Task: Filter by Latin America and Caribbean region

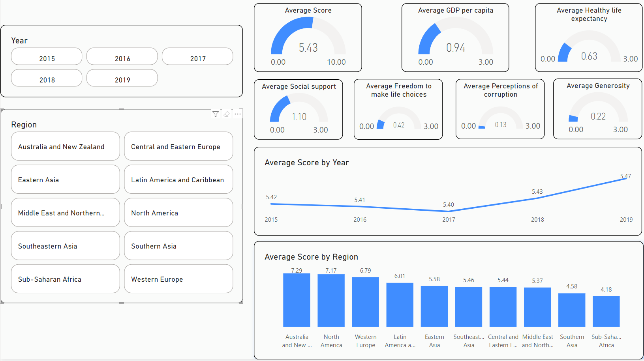Action: (x=178, y=179)
